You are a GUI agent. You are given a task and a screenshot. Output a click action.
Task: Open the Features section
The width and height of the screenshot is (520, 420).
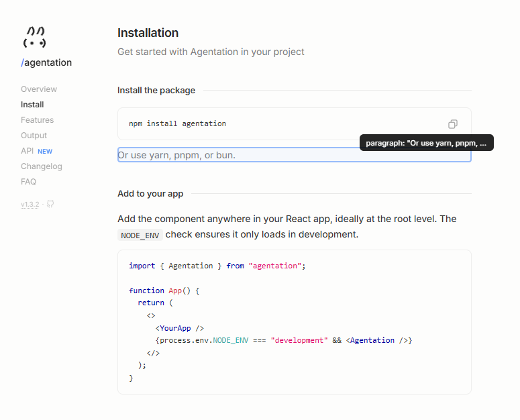tap(37, 120)
